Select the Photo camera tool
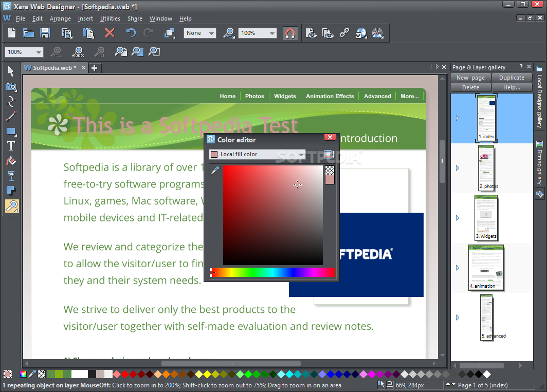 click(11, 86)
